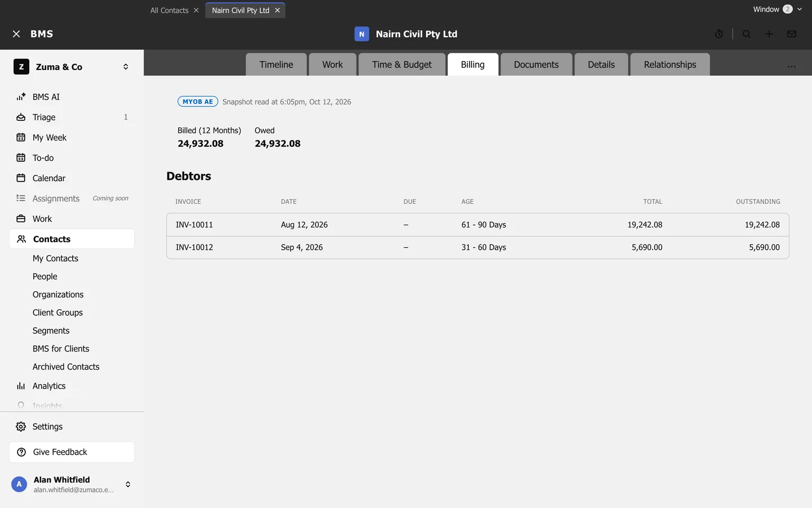Viewport: 812px width, 508px height.
Task: Open Client Groups in sidebar
Action: (58, 313)
